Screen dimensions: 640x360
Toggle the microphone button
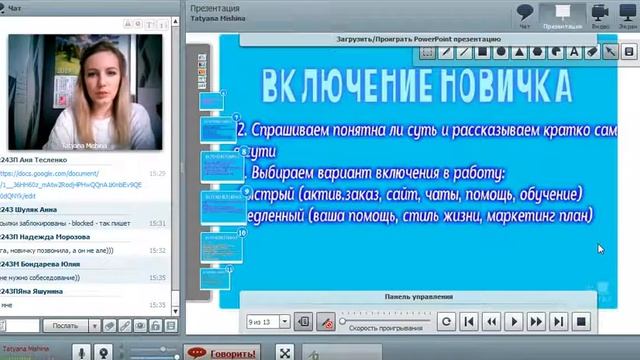(81, 352)
